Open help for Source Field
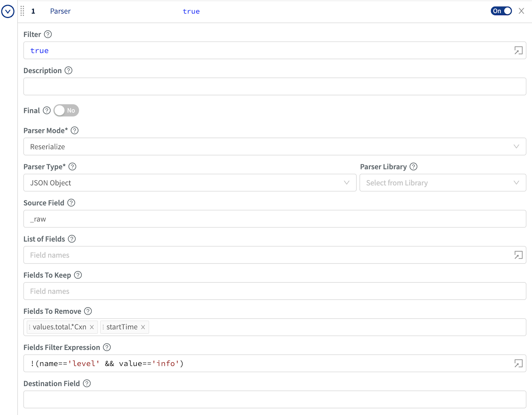This screenshot has height=415, width=532. [x=71, y=203]
